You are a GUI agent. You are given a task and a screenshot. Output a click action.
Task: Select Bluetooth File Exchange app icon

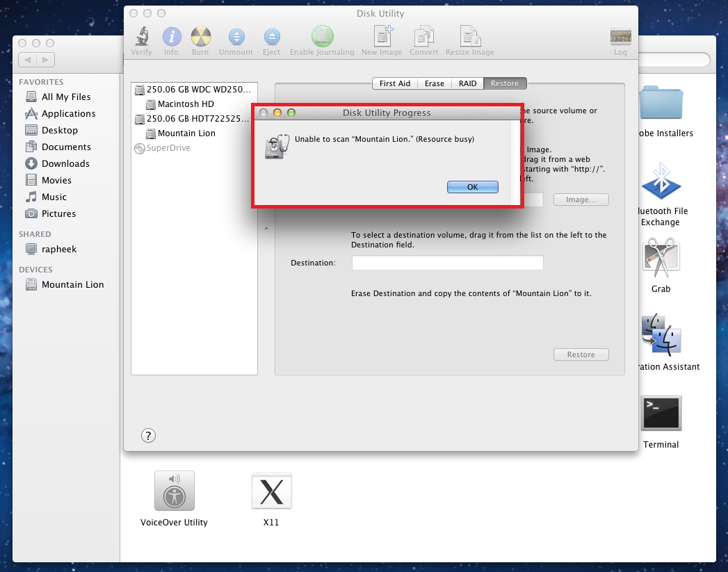661,181
